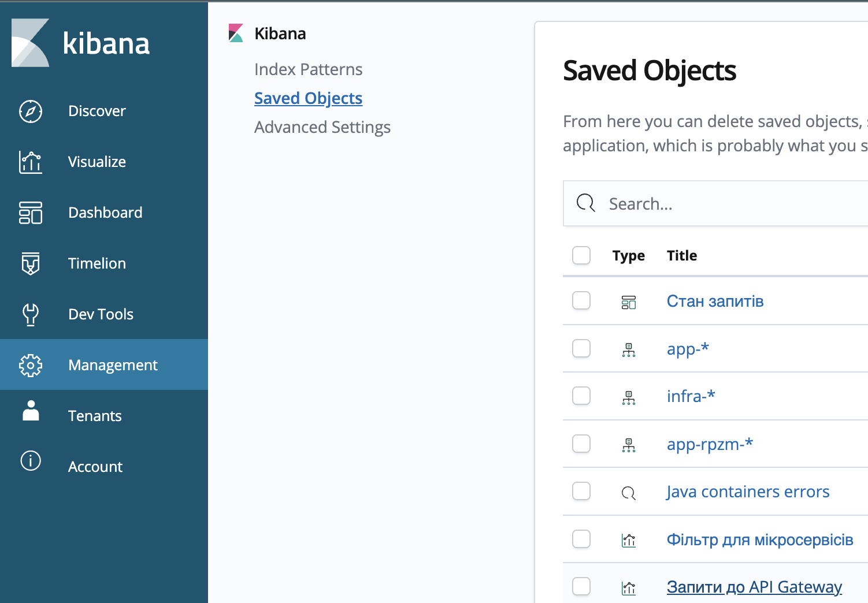The height and width of the screenshot is (603, 868).
Task: Click the Saved Objects link
Action: tap(308, 99)
